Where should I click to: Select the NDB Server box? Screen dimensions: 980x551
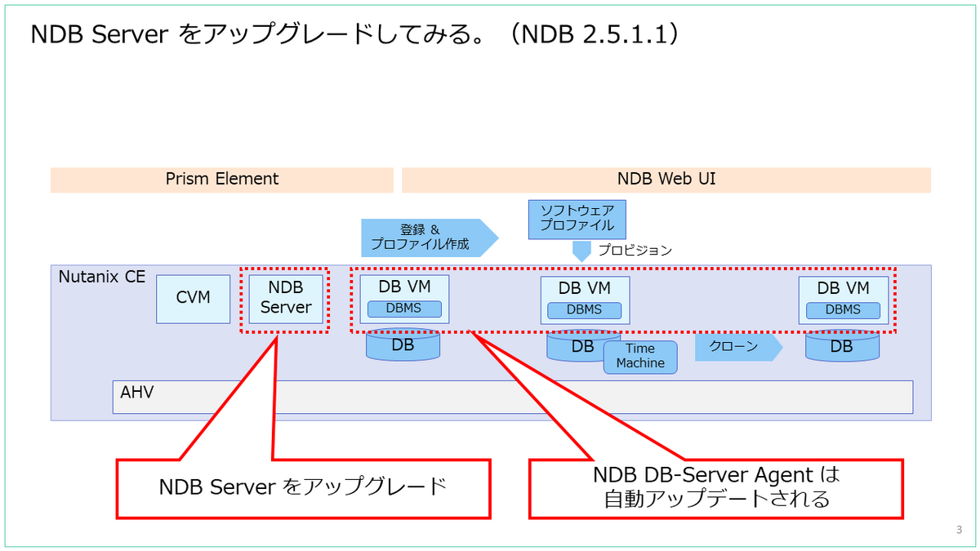pos(285,299)
